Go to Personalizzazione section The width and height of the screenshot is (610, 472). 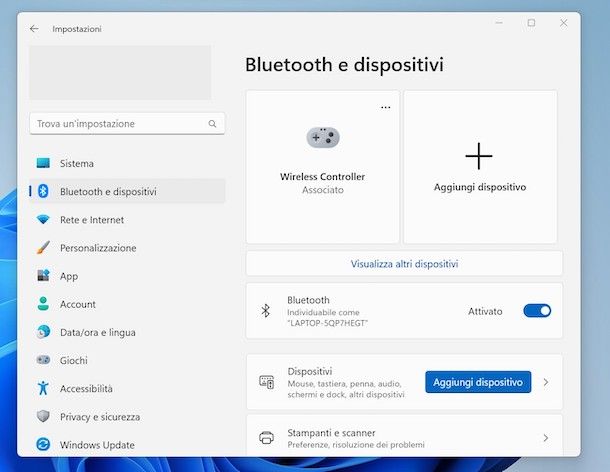[x=128, y=247]
